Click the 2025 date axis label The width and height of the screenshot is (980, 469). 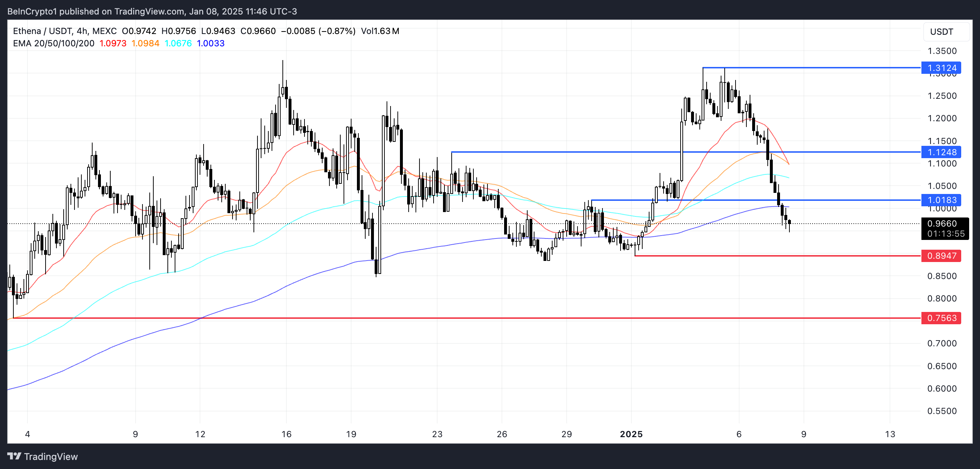coord(631,434)
